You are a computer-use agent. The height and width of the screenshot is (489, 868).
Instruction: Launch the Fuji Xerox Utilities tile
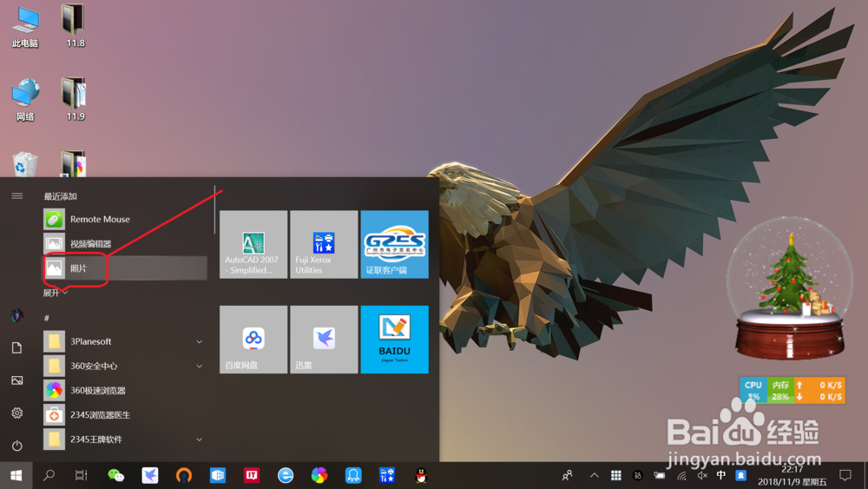tap(324, 244)
